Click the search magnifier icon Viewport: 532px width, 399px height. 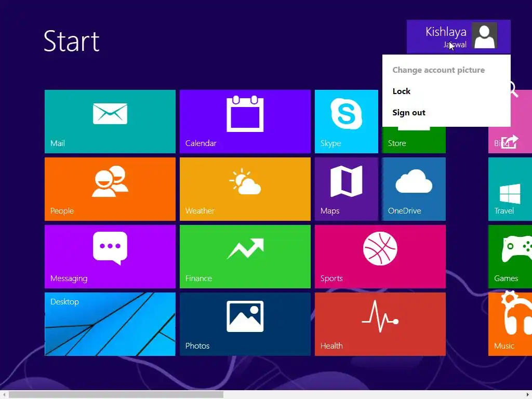pos(514,89)
